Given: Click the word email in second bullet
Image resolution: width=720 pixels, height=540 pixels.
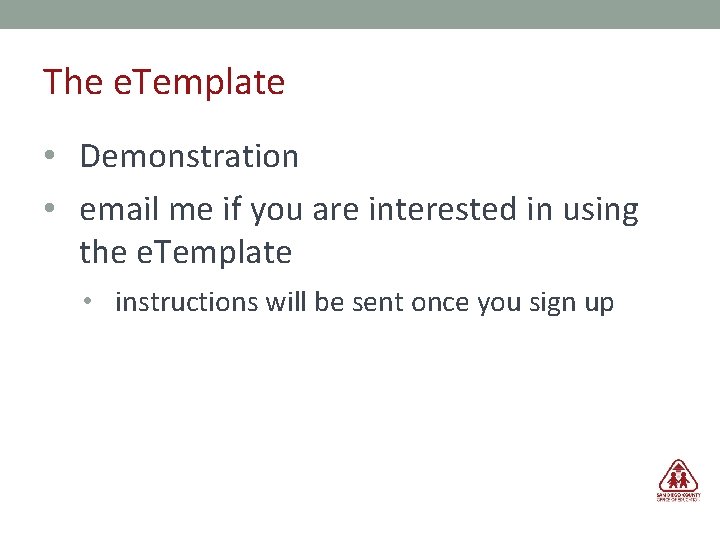Looking at the screenshot, I should coord(119,209).
